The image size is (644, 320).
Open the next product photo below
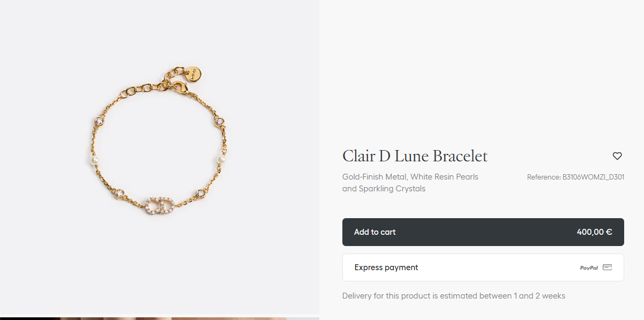pos(160,318)
